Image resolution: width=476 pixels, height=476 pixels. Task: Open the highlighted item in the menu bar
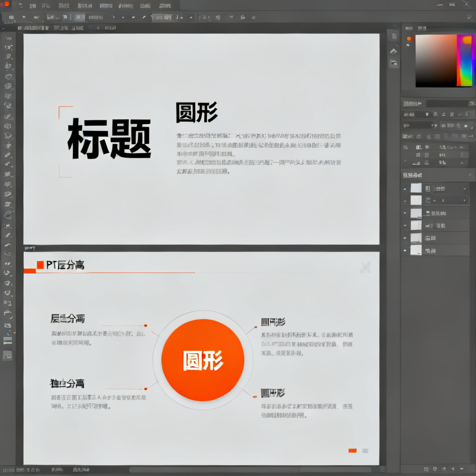[106, 6]
